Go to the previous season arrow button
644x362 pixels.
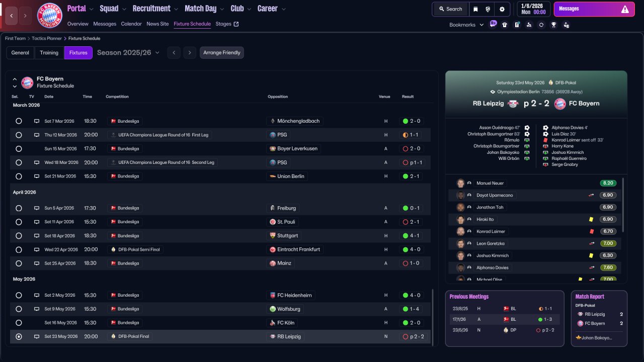click(x=174, y=53)
